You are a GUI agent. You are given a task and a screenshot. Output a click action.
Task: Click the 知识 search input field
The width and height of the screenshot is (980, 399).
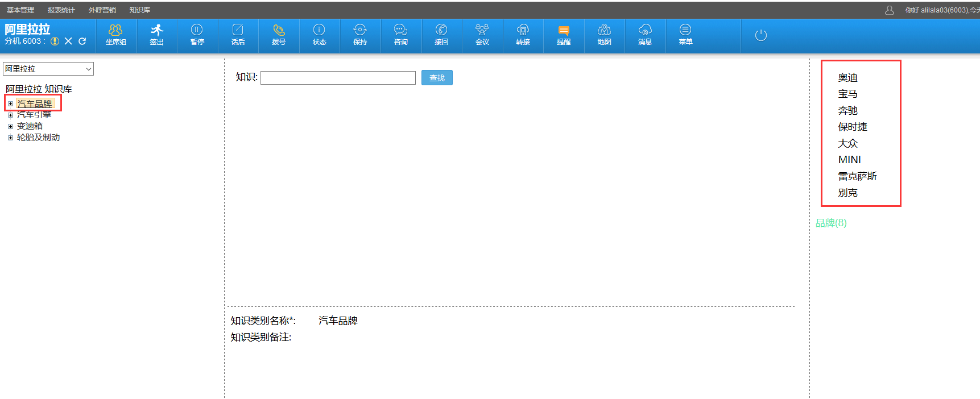(x=338, y=78)
